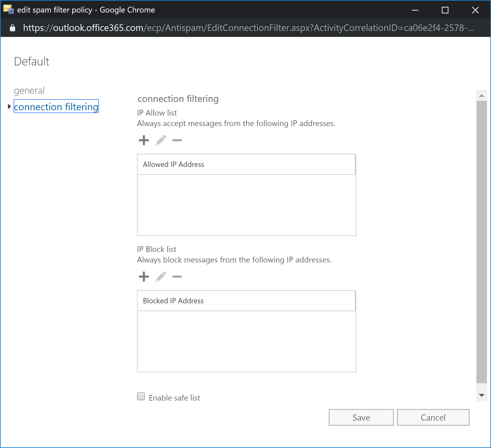Add an IP to the Allow list
The width and height of the screenshot is (491, 448).
tap(144, 140)
